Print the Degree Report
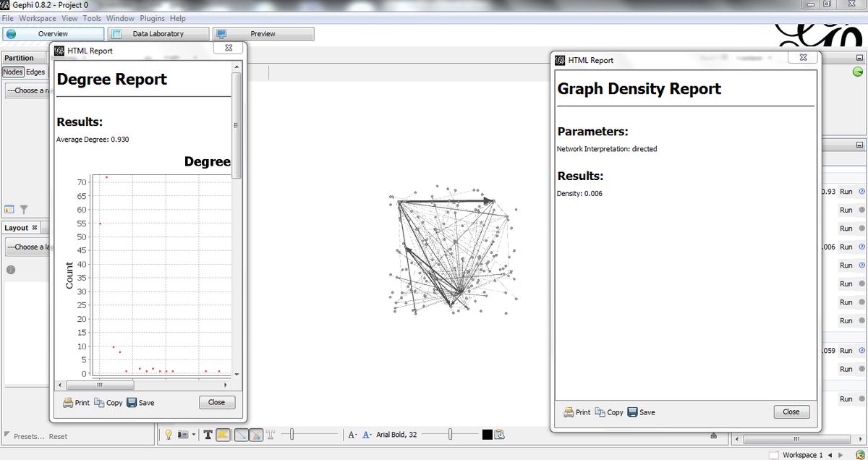The height and width of the screenshot is (460, 868). (76, 403)
